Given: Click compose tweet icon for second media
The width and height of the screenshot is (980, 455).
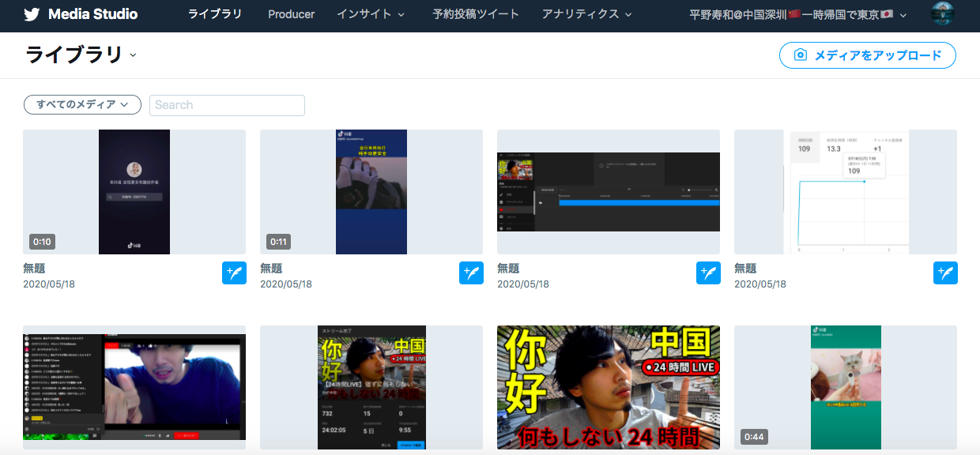Looking at the screenshot, I should [x=471, y=273].
